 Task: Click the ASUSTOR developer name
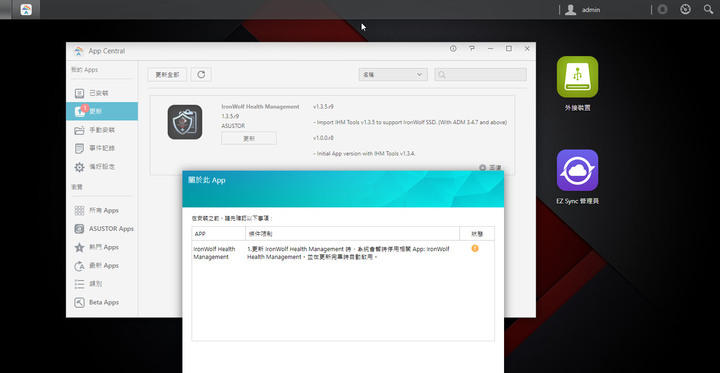click(x=233, y=126)
